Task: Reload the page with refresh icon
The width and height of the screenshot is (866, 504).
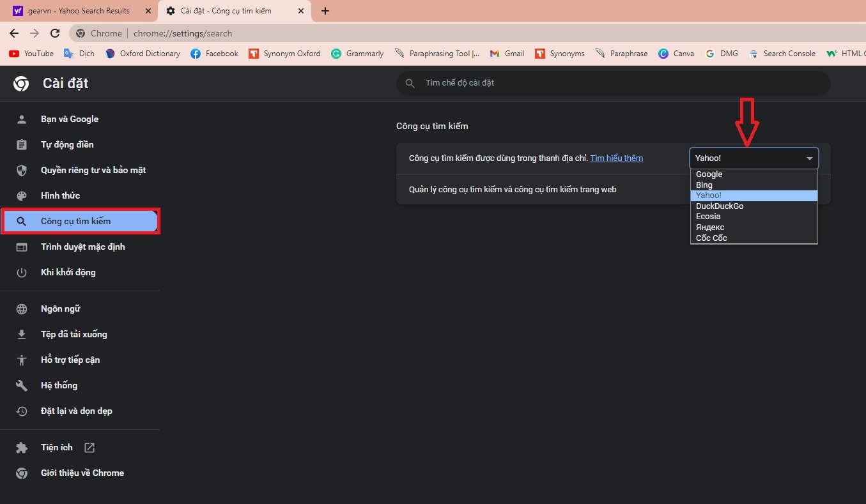Action: 55,33
